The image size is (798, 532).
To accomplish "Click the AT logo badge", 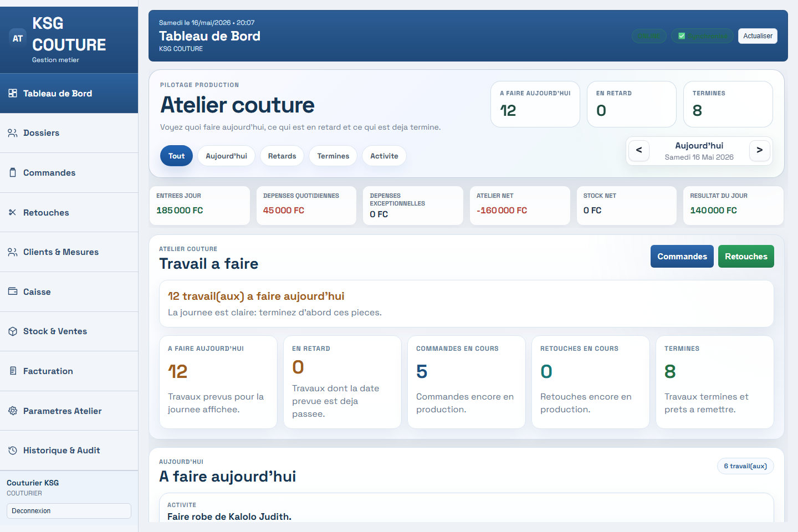I will 18,38.
